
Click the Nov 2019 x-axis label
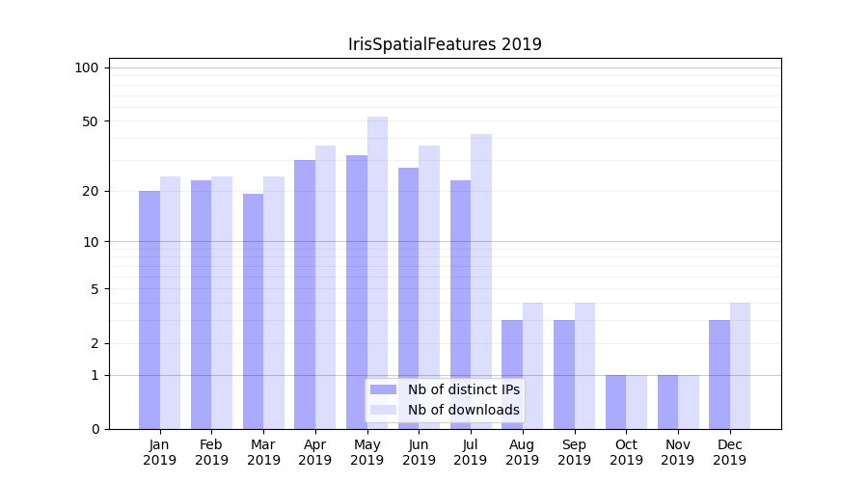678,452
